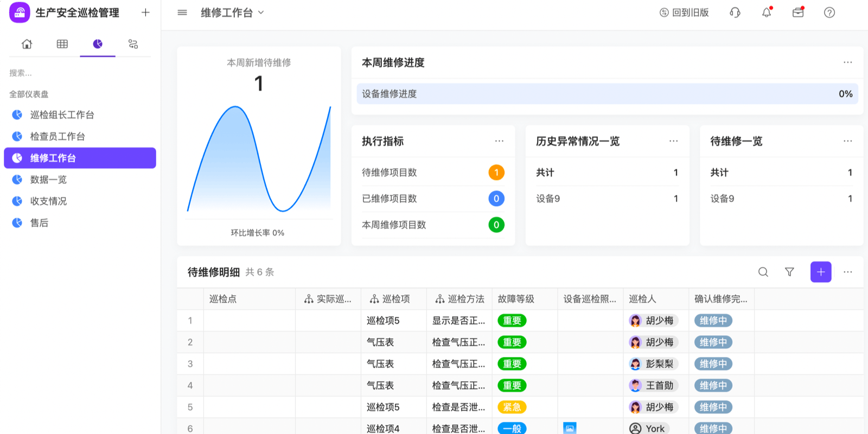
Task: Add new app with plus beside 生产安全巡检管理
Action: (x=145, y=12)
